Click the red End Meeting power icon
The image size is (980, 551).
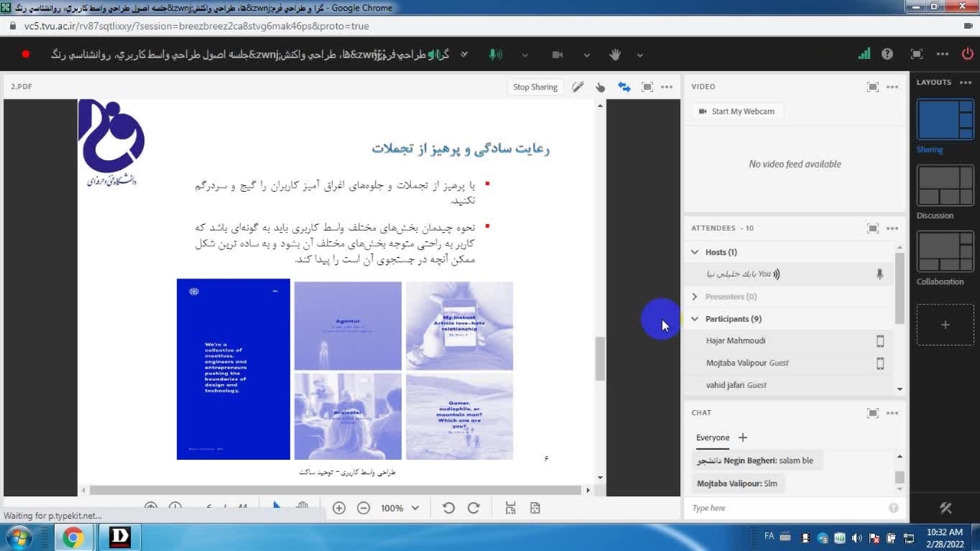pyautogui.click(x=967, y=54)
